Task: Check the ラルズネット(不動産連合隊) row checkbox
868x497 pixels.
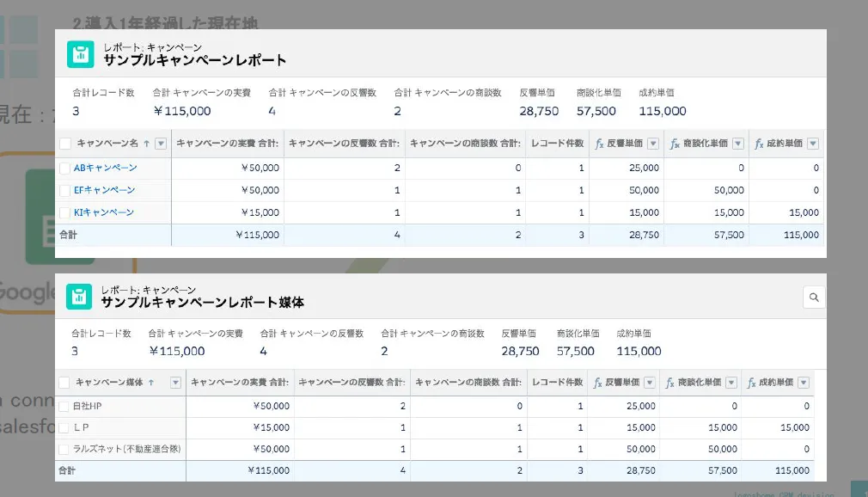Action: 65,449
